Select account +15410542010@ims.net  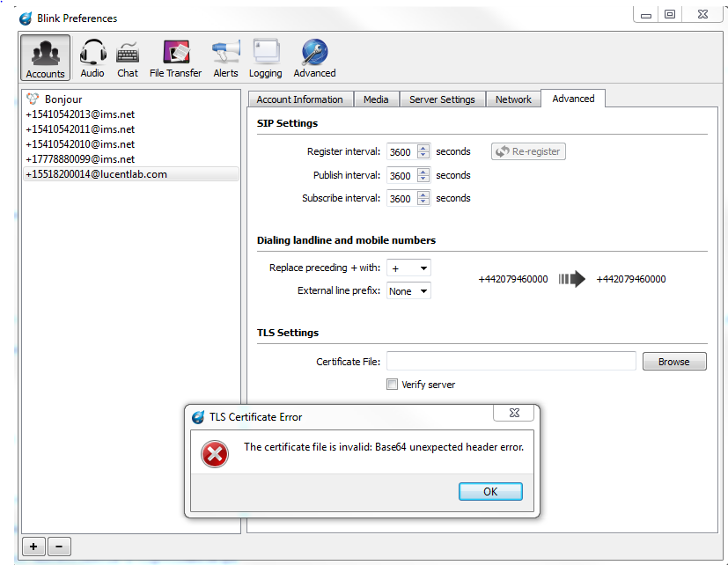tap(131, 144)
